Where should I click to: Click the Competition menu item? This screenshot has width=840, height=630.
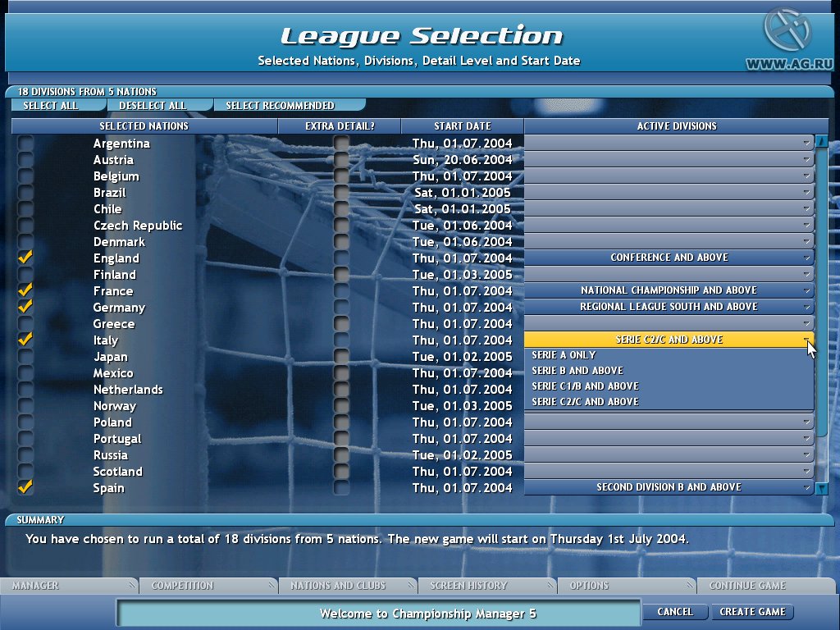click(x=205, y=585)
